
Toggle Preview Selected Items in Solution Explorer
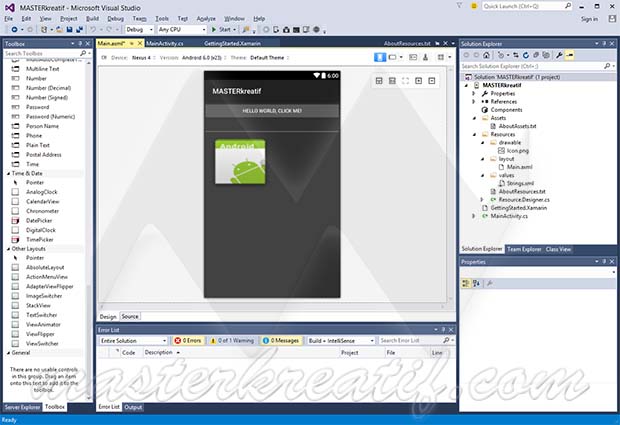[x=569, y=55]
